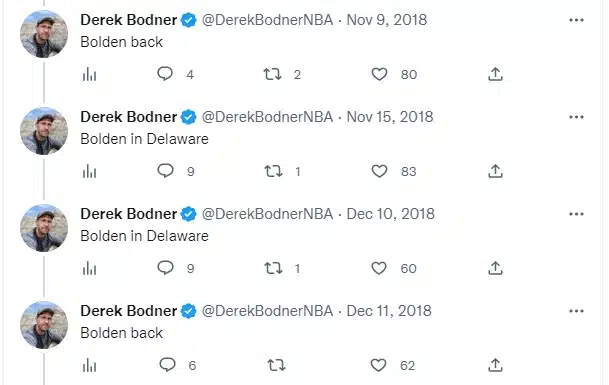Open more options for Nov 15 tweet
Viewport: 609px width, 385px height.
coord(576,117)
